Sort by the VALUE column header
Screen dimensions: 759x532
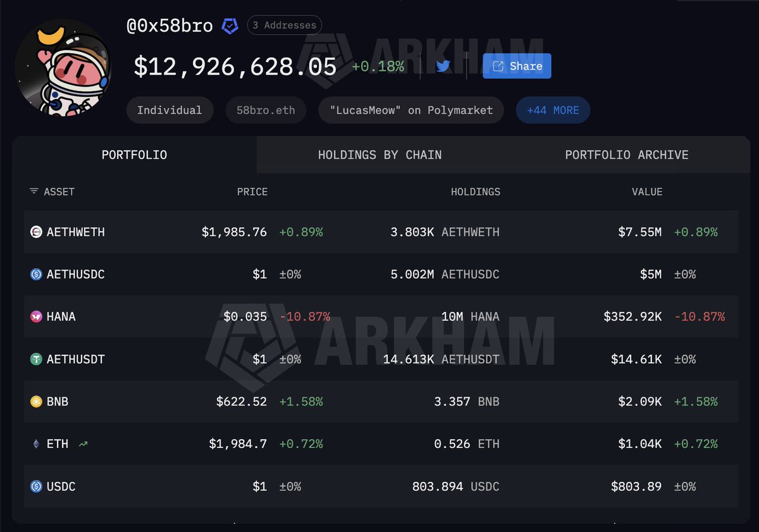(x=646, y=192)
